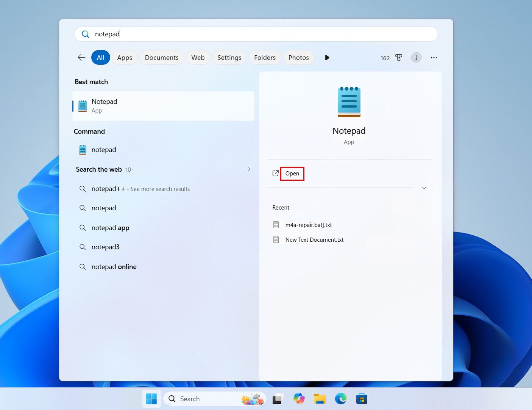The width and height of the screenshot is (532, 410).
Task: Click the taskbar Search box
Action: [215, 399]
